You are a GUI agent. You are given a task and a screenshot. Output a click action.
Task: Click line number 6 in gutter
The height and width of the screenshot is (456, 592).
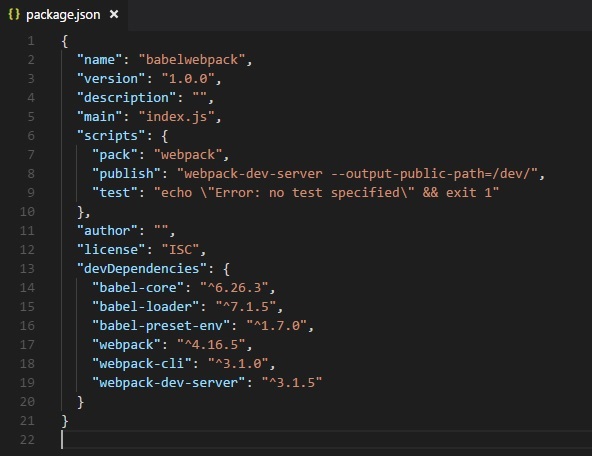point(31,136)
